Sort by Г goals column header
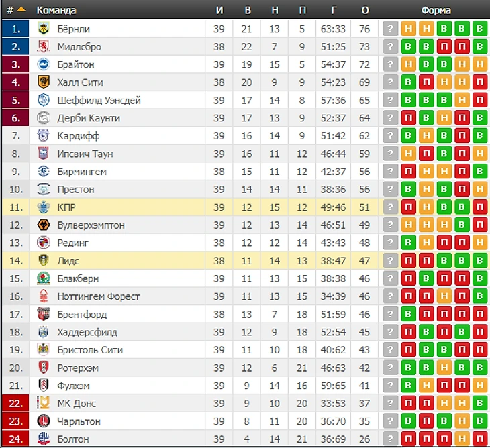The height and width of the screenshot is (448, 490). pos(334,10)
